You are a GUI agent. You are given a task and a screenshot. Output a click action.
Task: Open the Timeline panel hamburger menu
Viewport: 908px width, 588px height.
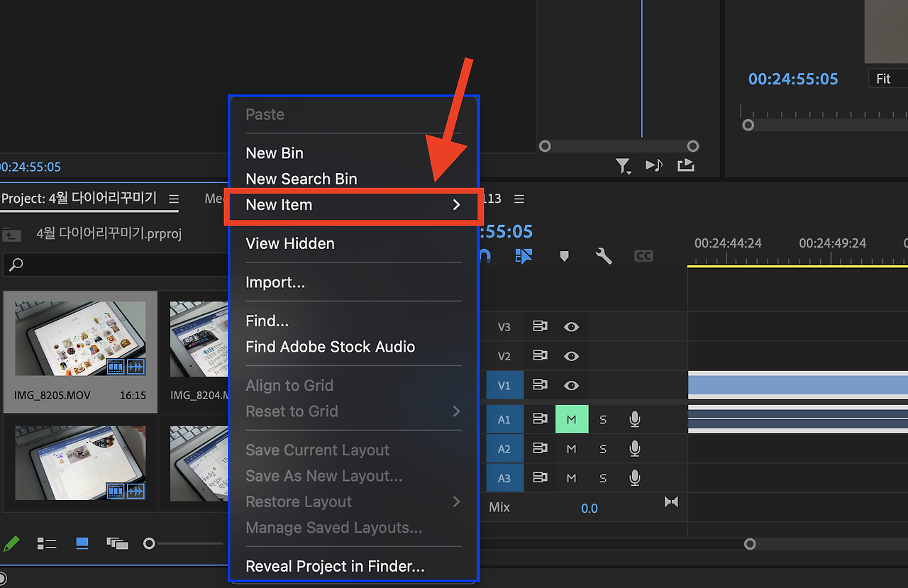[x=519, y=199]
